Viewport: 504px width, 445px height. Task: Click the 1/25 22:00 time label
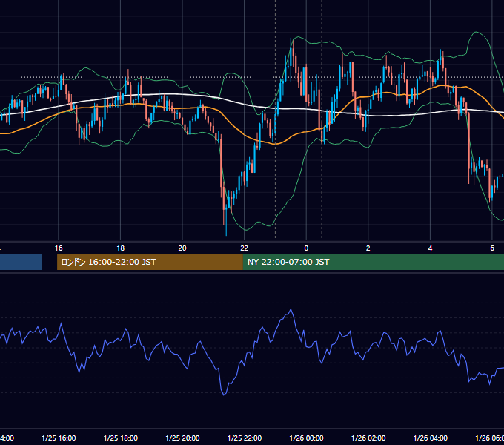point(245,438)
